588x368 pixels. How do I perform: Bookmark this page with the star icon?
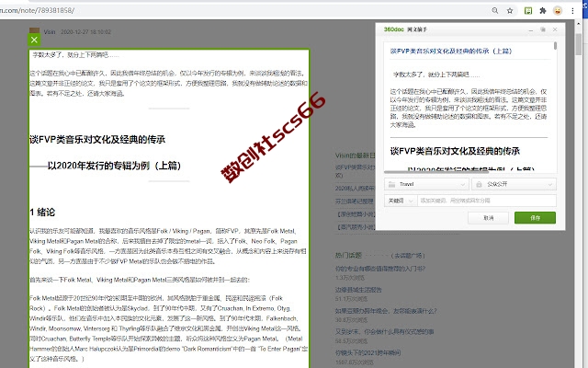click(510, 10)
